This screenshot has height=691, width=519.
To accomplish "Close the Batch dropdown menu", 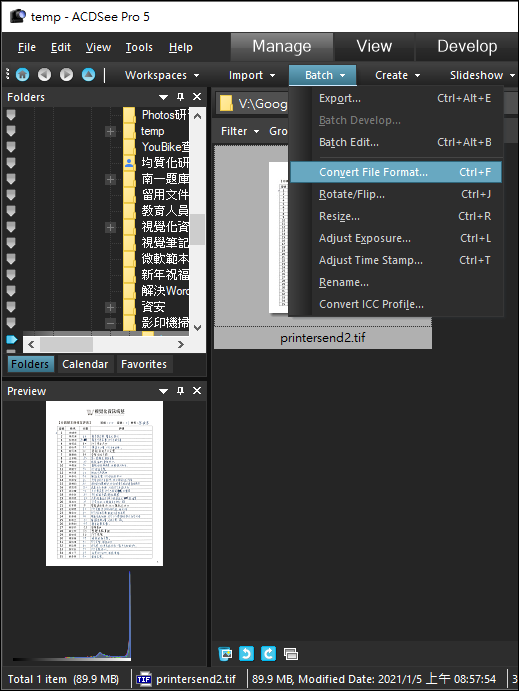I will pos(323,75).
